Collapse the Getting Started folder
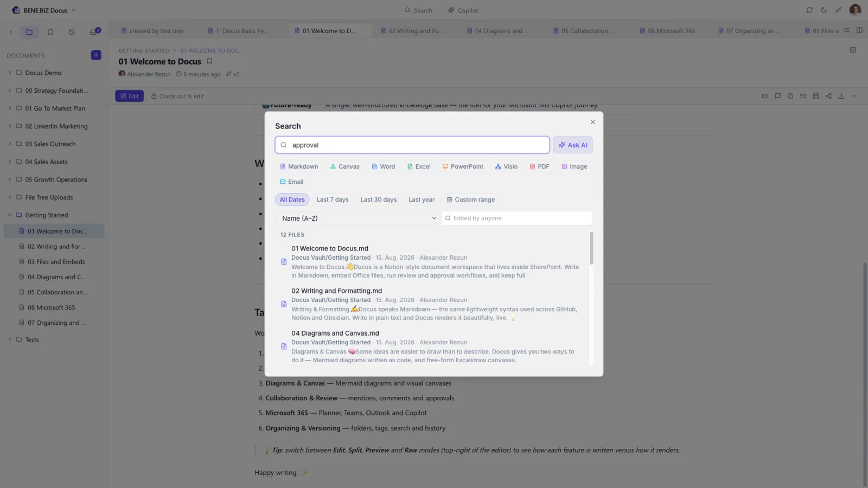The width and height of the screenshot is (868, 488). pos(10,215)
